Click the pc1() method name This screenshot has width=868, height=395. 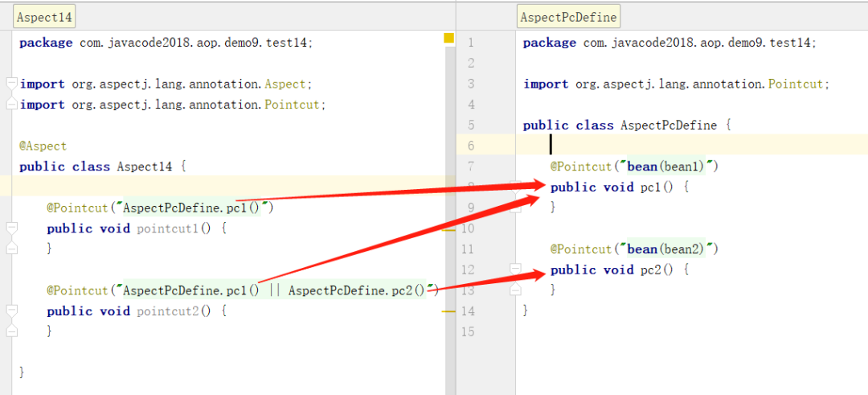[657, 187]
